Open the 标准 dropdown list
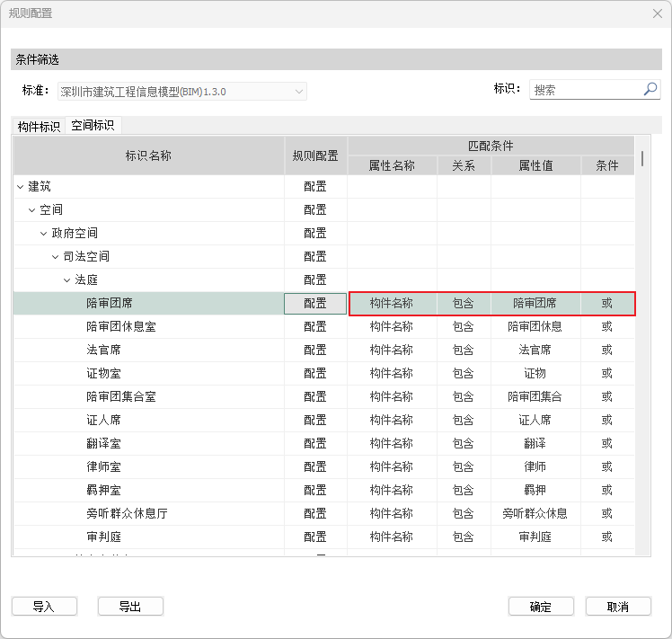Screen dimensions: 672x639 298,92
